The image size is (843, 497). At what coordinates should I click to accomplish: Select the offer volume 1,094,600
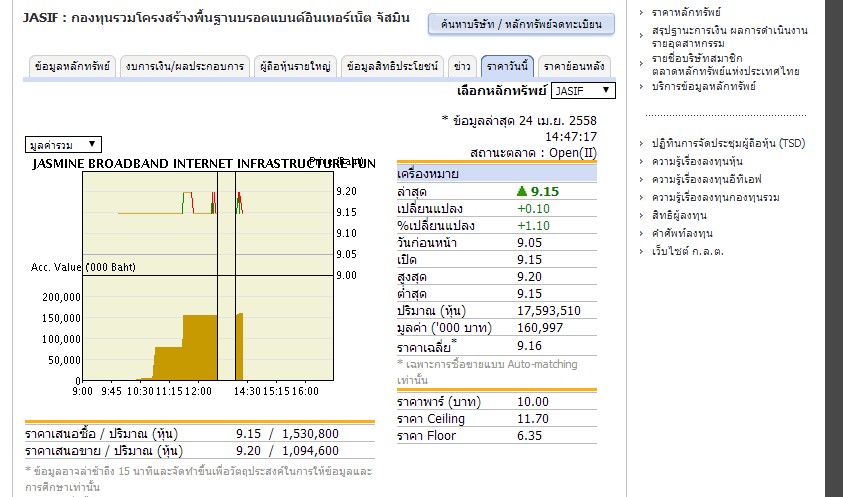tap(310, 451)
